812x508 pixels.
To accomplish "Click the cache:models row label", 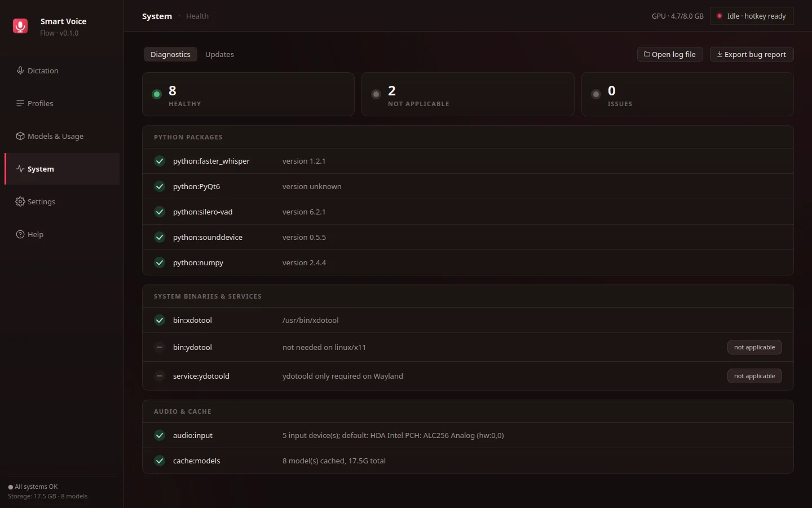I will point(196,461).
